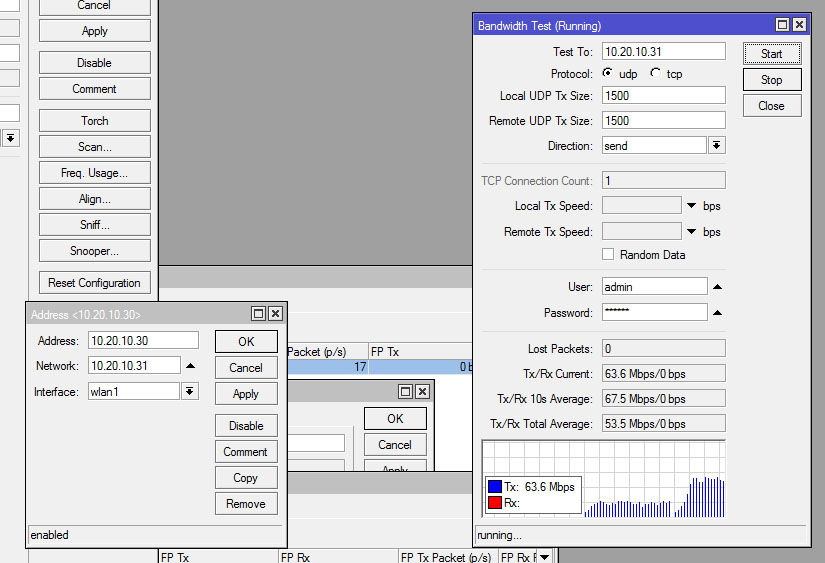Open the column selector dropdown in bottom table
Image resolution: width=825 pixels, height=563 pixels.
(544, 557)
